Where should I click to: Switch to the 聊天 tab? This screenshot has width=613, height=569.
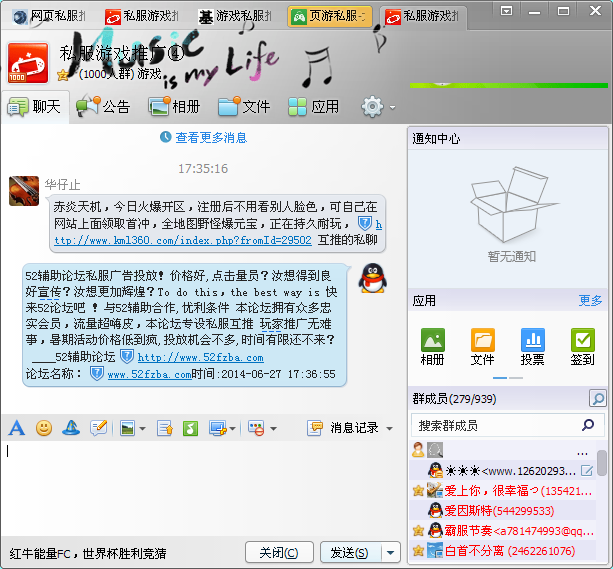click(35, 106)
